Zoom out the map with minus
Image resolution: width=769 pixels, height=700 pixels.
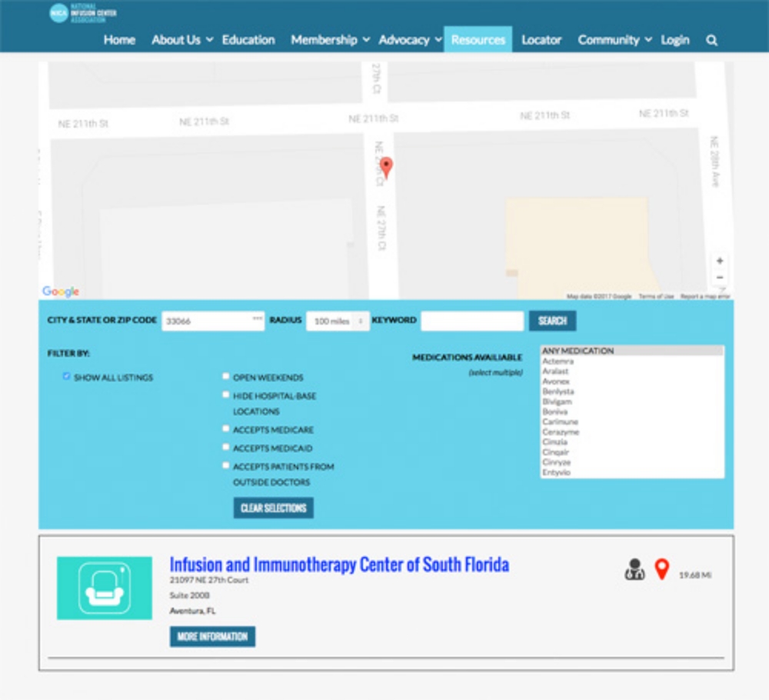(x=720, y=278)
